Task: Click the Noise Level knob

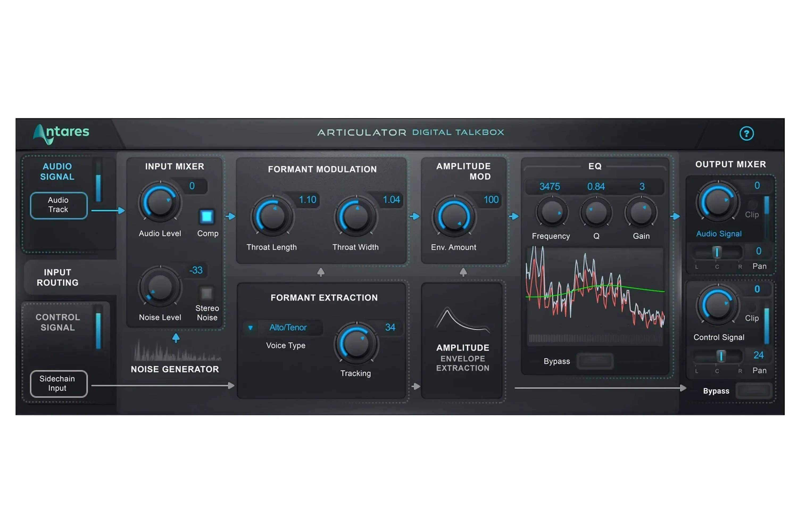Action: (160, 287)
